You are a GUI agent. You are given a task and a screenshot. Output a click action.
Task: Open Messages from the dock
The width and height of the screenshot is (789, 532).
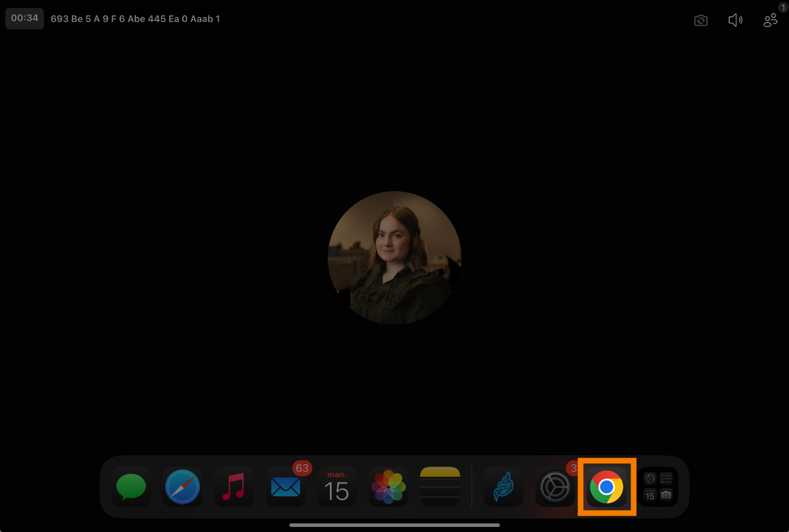coord(131,487)
